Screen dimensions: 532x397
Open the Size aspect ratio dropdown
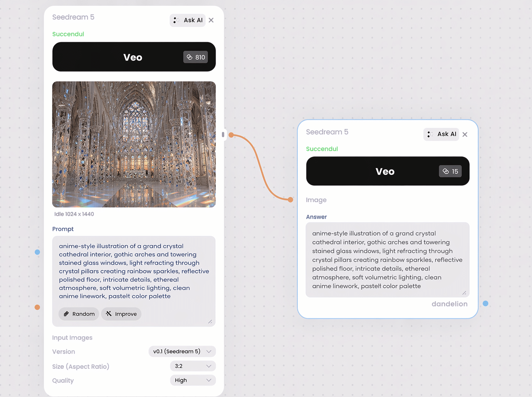tap(193, 366)
